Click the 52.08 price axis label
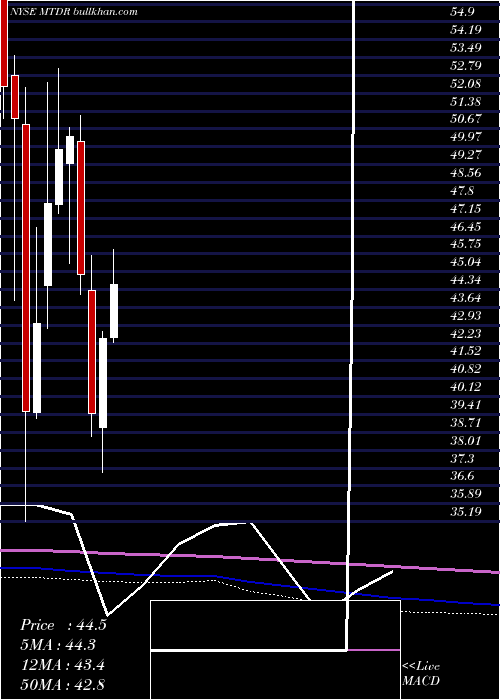The image size is (500, 700). click(466, 83)
